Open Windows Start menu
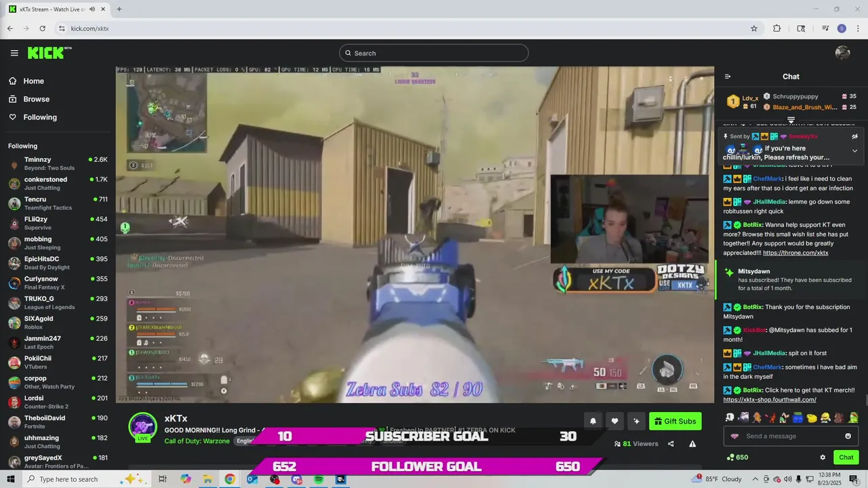This screenshot has width=868, height=488. pos(11,479)
